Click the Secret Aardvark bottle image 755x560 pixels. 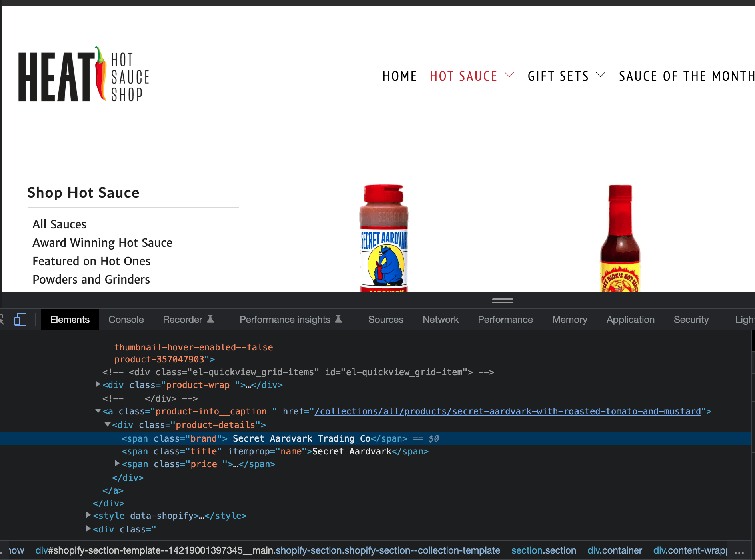[384, 238]
